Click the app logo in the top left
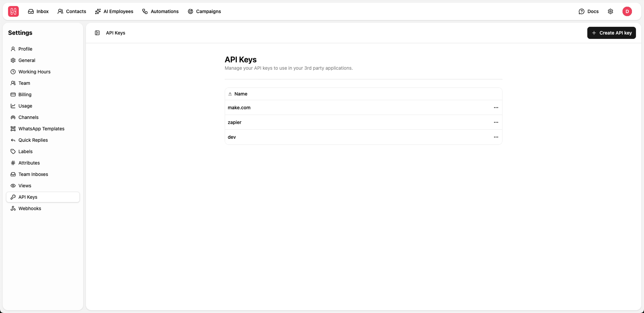 pyautogui.click(x=13, y=11)
